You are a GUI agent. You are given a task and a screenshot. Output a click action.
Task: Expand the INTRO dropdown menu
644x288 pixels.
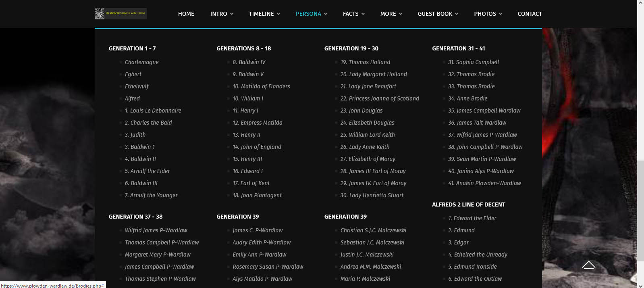222,14
